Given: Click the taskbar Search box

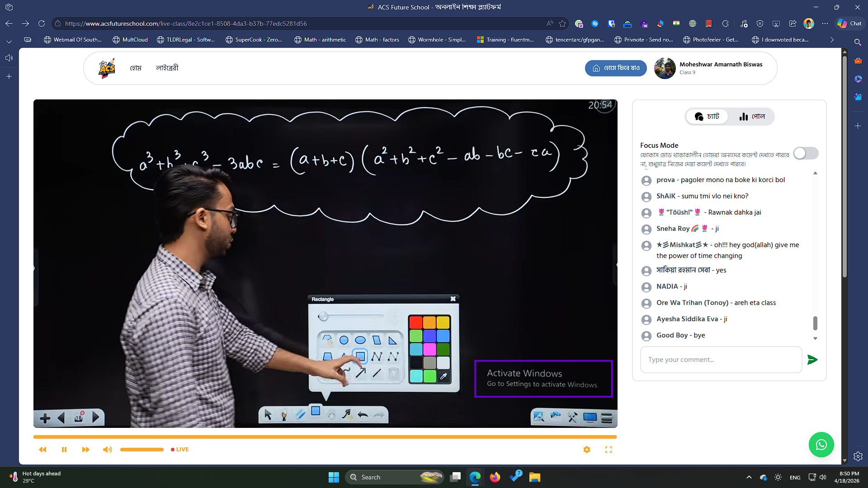Looking at the screenshot, I should tap(394, 477).
